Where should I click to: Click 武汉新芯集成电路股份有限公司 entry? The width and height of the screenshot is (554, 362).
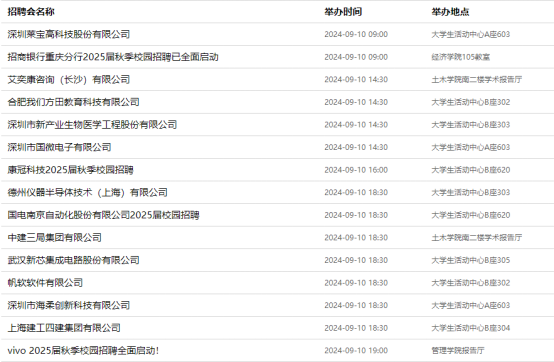click(73, 260)
